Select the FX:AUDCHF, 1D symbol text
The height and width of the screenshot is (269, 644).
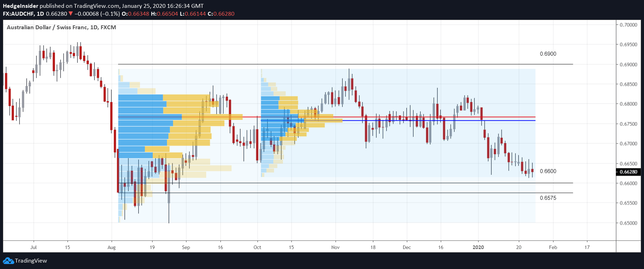(24, 14)
